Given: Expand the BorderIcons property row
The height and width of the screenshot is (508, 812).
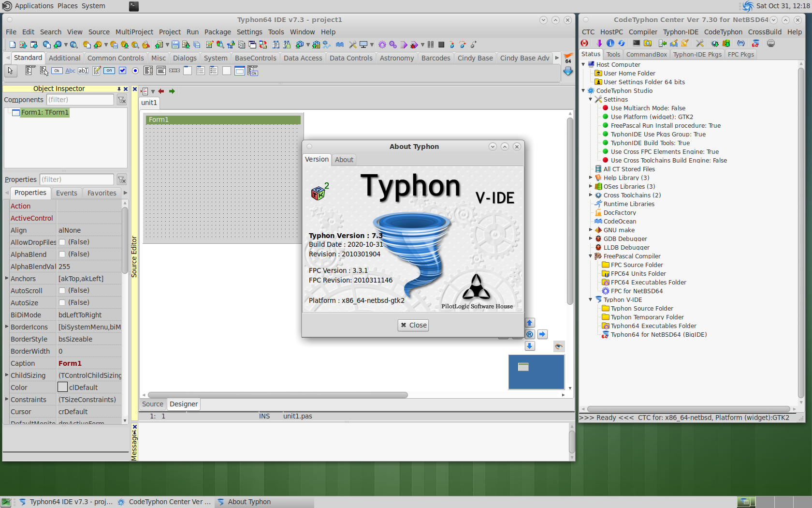Looking at the screenshot, I should click(x=6, y=327).
